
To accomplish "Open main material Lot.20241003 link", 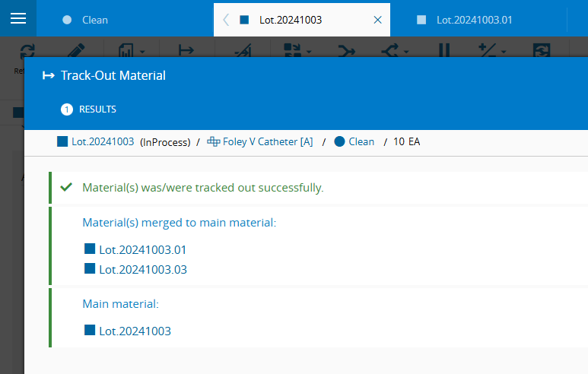I will (x=135, y=331).
